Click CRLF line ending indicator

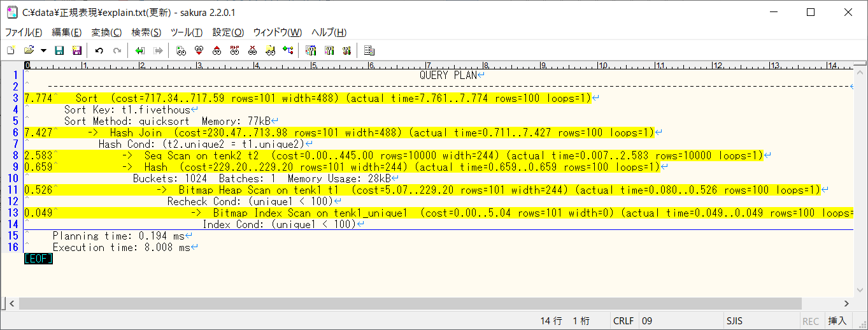click(623, 321)
